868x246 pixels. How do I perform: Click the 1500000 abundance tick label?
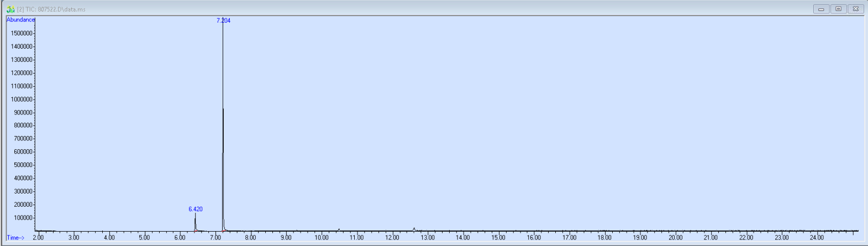22,33
